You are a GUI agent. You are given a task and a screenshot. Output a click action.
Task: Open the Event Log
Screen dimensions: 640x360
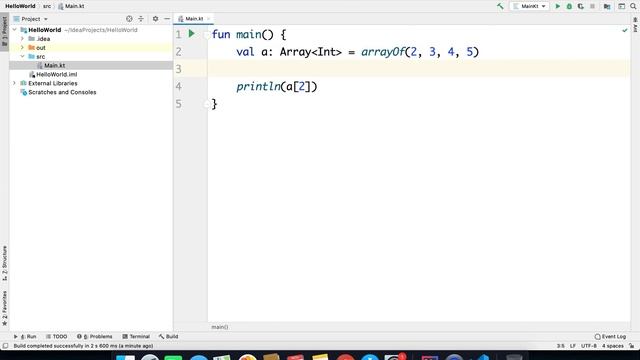(610, 336)
